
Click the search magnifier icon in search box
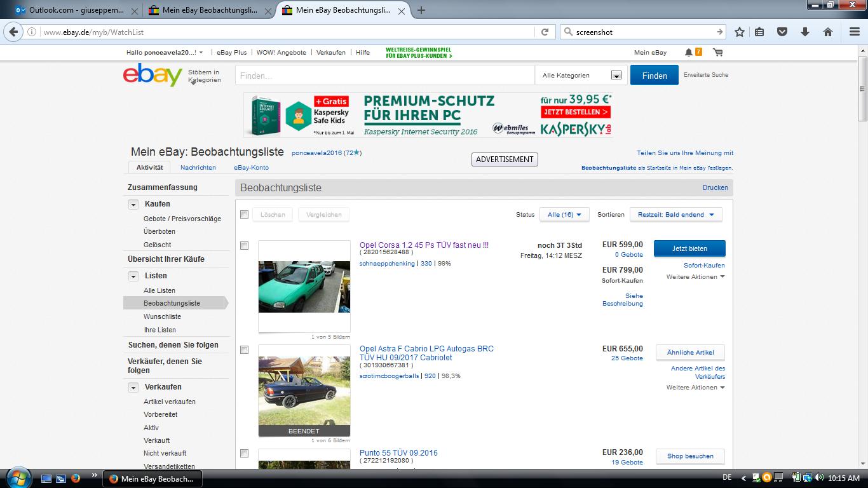(567, 32)
